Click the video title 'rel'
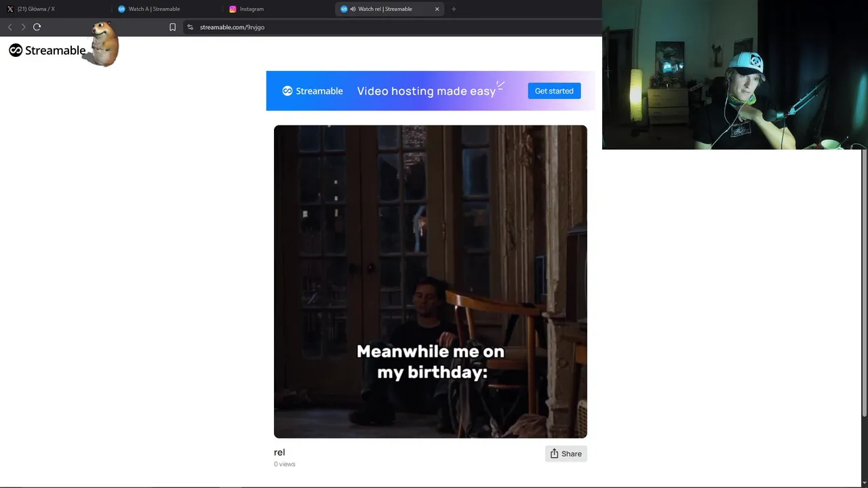Screen dimensions: 868x488 [x=279, y=452]
